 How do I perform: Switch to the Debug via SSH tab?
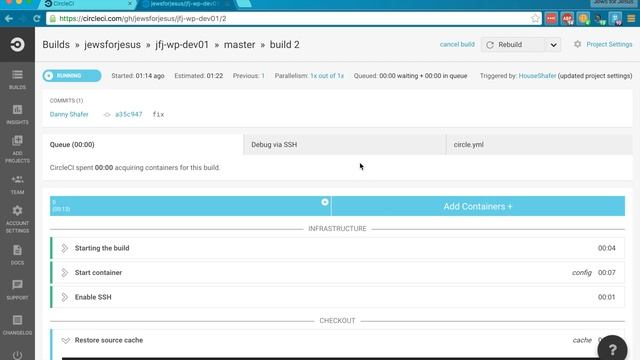coord(345,144)
